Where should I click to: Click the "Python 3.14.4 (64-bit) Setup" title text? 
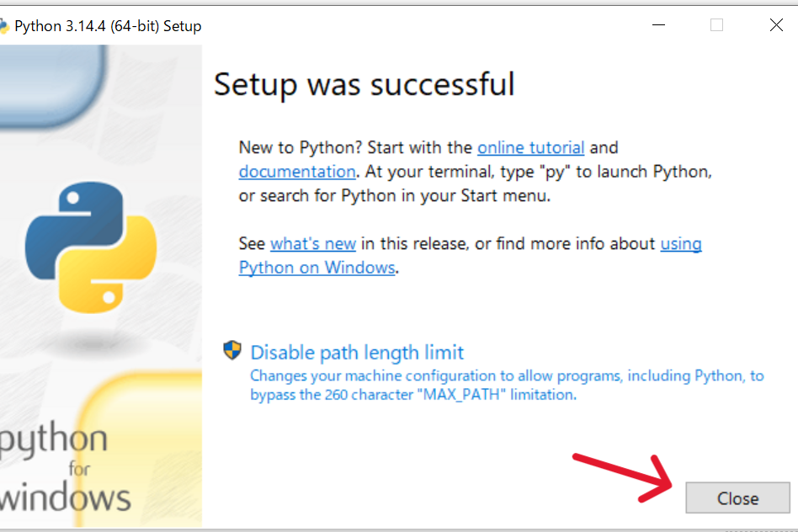click(108, 26)
